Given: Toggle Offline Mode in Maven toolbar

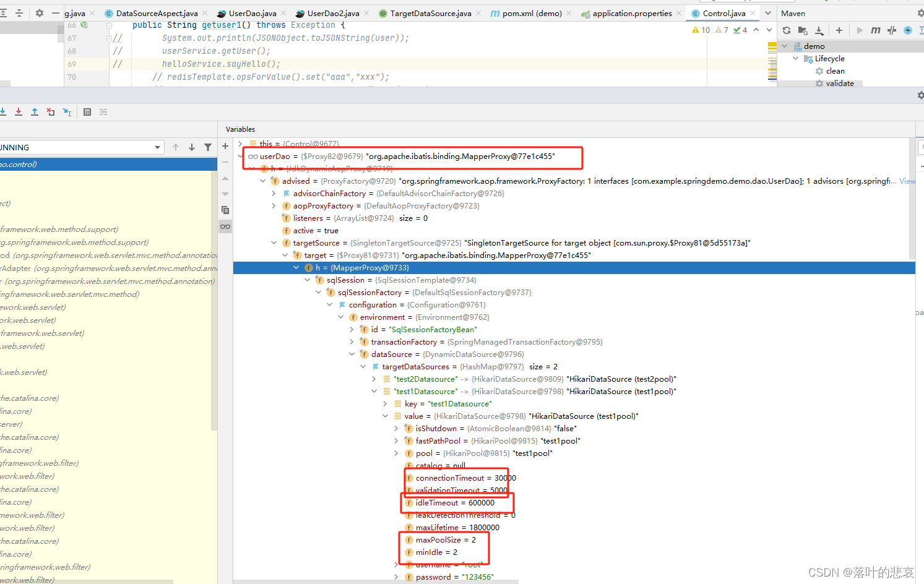Looking at the screenshot, I should (x=892, y=30).
